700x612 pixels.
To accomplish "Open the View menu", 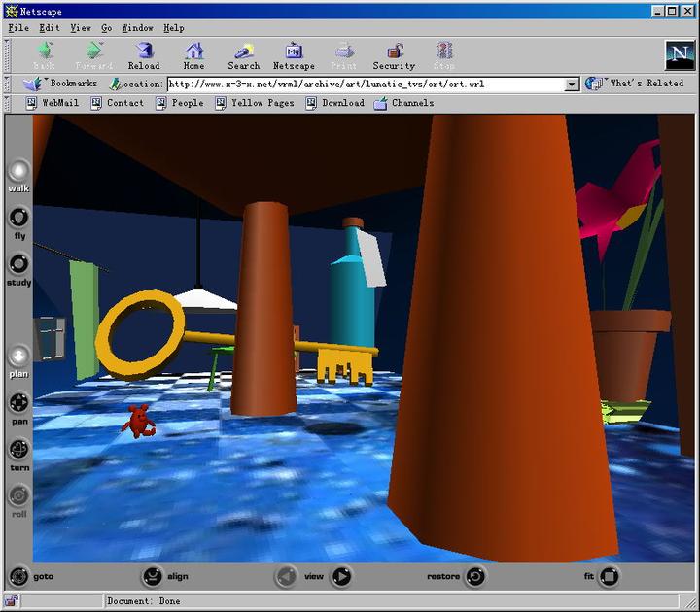I will (x=81, y=28).
